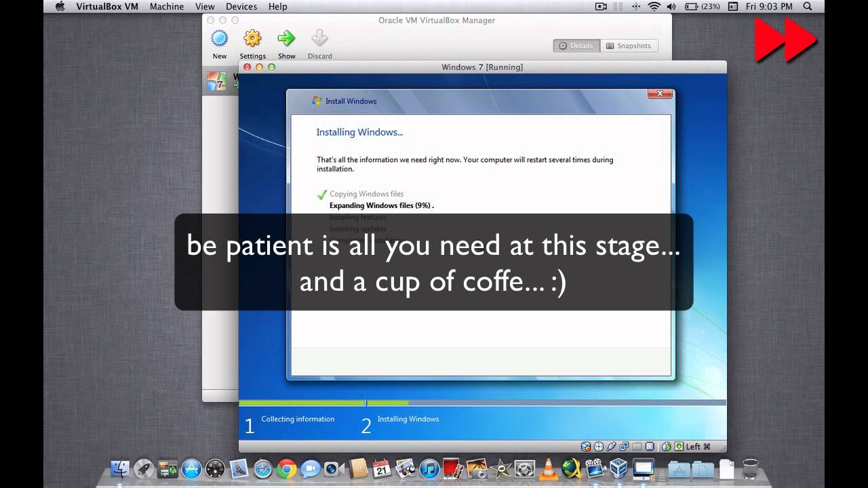
Task: Open Spotlight search magnifier
Action: (x=808, y=7)
